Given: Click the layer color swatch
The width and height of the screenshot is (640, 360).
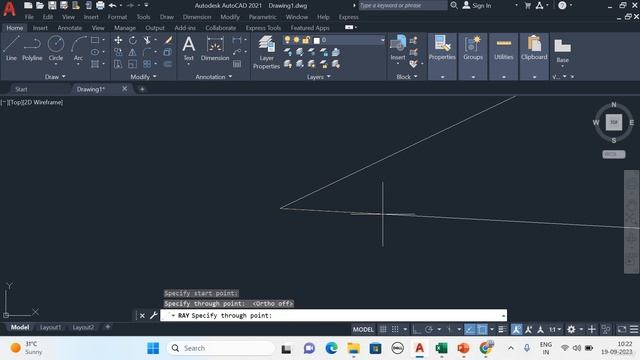Looking at the screenshot, I should tap(316, 40).
